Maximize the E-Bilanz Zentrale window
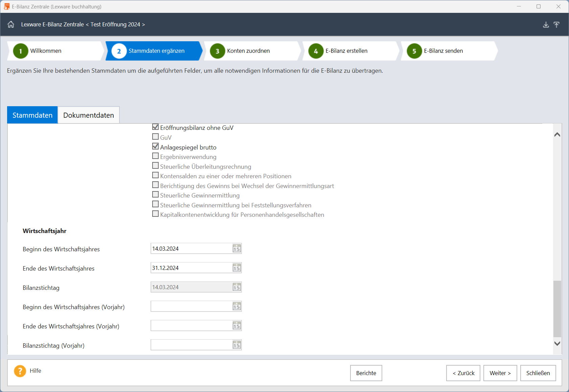Image resolution: width=569 pixels, height=392 pixels. [x=538, y=6]
